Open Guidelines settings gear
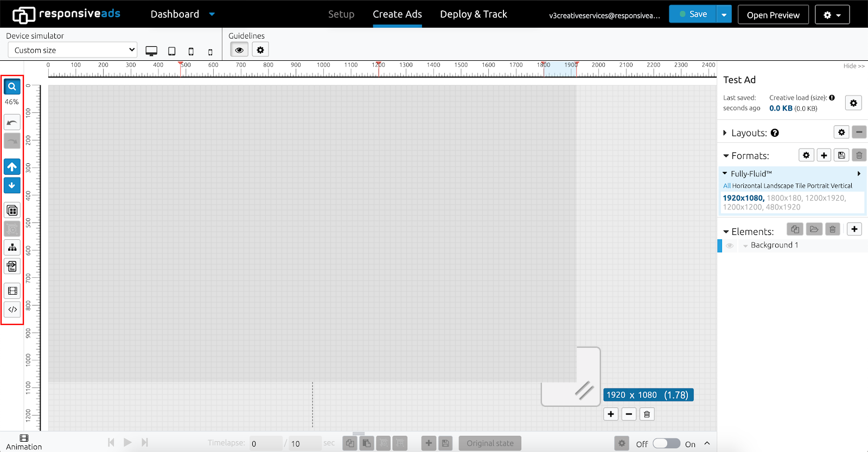The image size is (868, 452). pos(260,50)
